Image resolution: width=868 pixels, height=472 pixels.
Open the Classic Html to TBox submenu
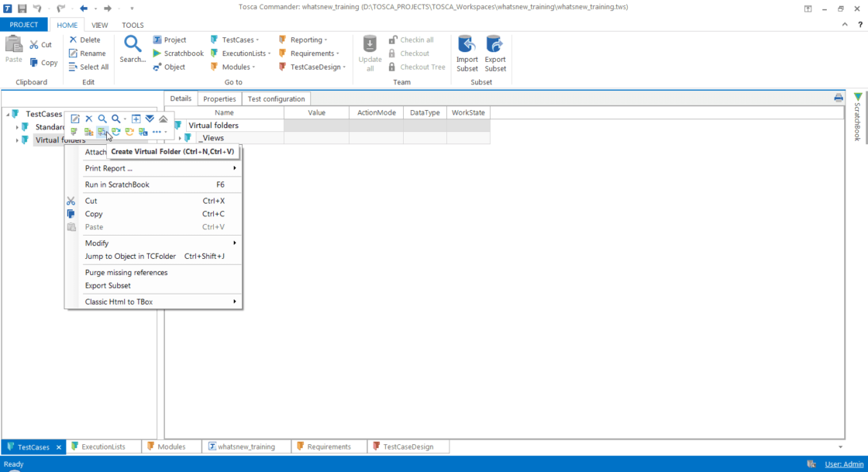point(154,301)
